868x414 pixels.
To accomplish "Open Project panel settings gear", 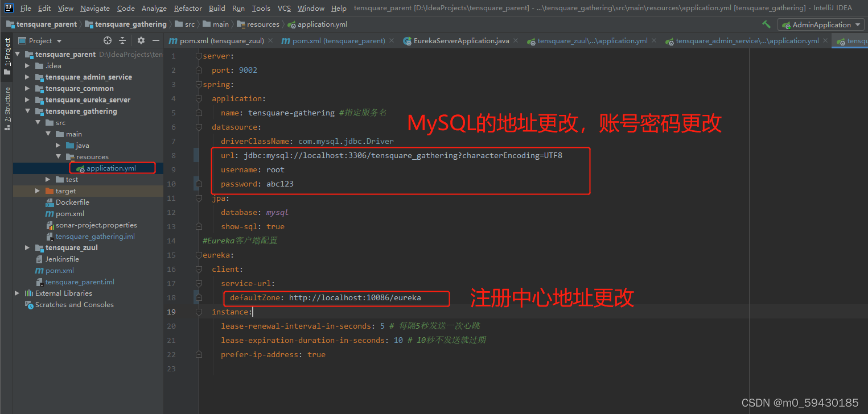I will 141,40.
